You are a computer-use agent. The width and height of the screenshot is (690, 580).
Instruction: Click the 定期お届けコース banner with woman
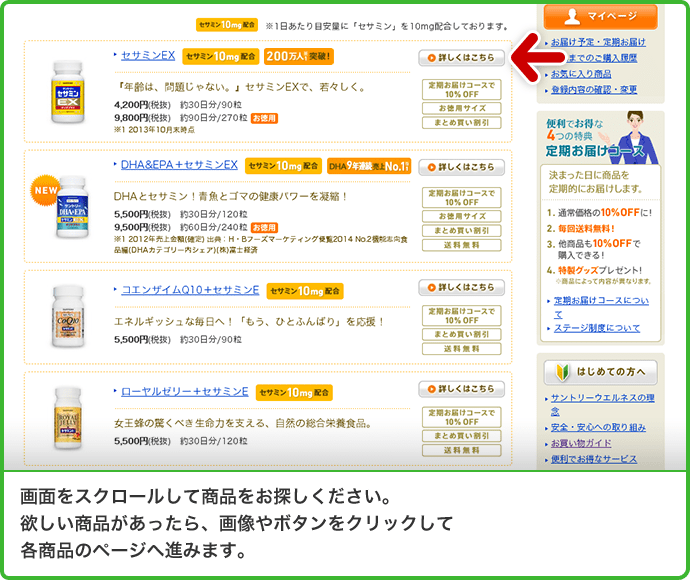click(x=600, y=138)
